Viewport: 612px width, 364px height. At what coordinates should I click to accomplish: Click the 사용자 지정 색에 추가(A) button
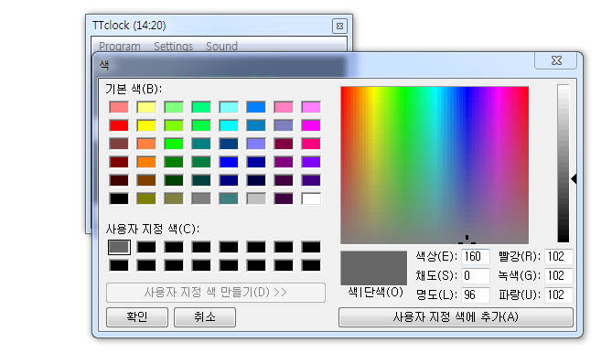coord(456,316)
